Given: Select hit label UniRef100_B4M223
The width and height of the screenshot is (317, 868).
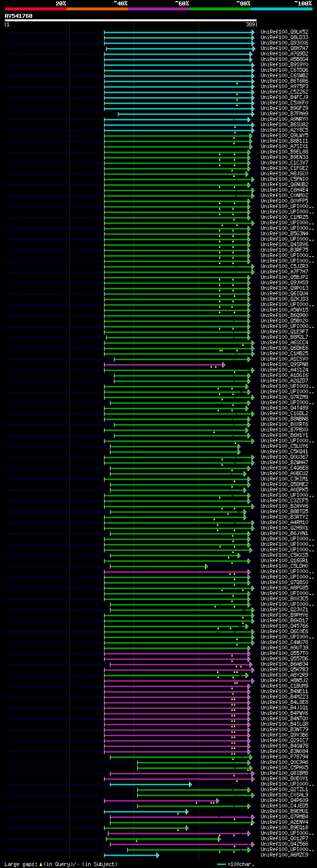Looking at the screenshot, I should click(x=284, y=697).
